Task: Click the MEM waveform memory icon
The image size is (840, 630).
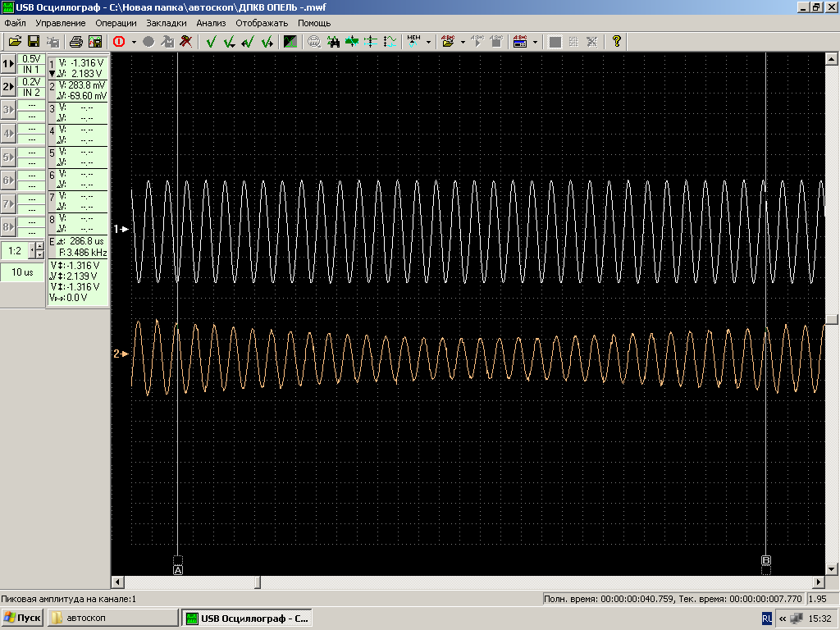Action: [414, 41]
